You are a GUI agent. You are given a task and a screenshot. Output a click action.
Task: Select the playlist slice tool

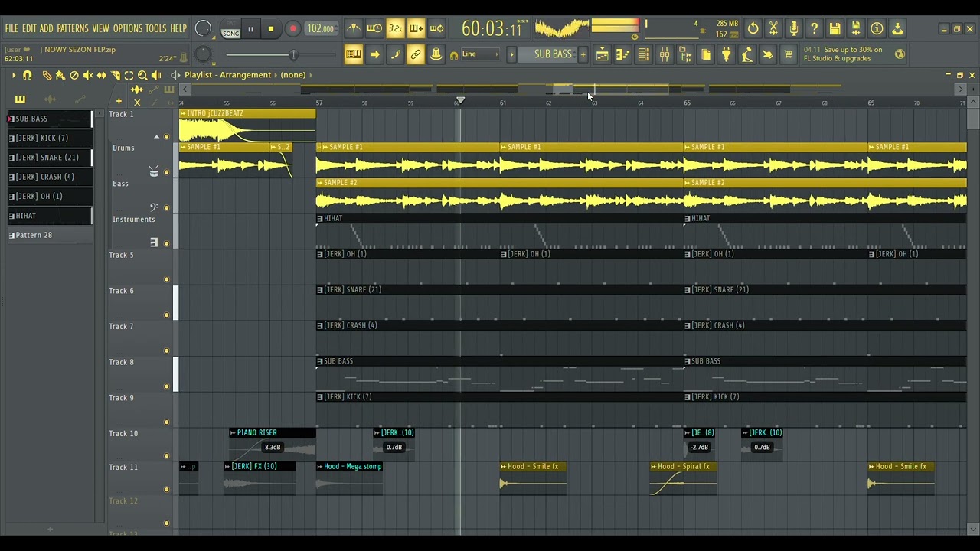pos(116,75)
